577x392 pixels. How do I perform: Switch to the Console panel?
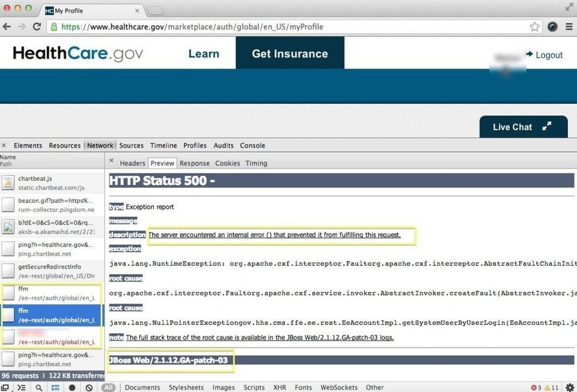(252, 145)
